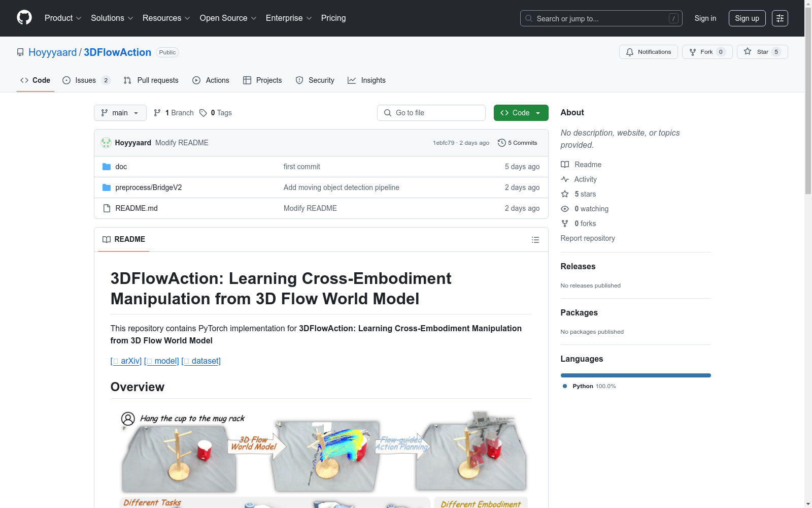Focus the Go to file field
This screenshot has height=508, width=812.
(431, 113)
